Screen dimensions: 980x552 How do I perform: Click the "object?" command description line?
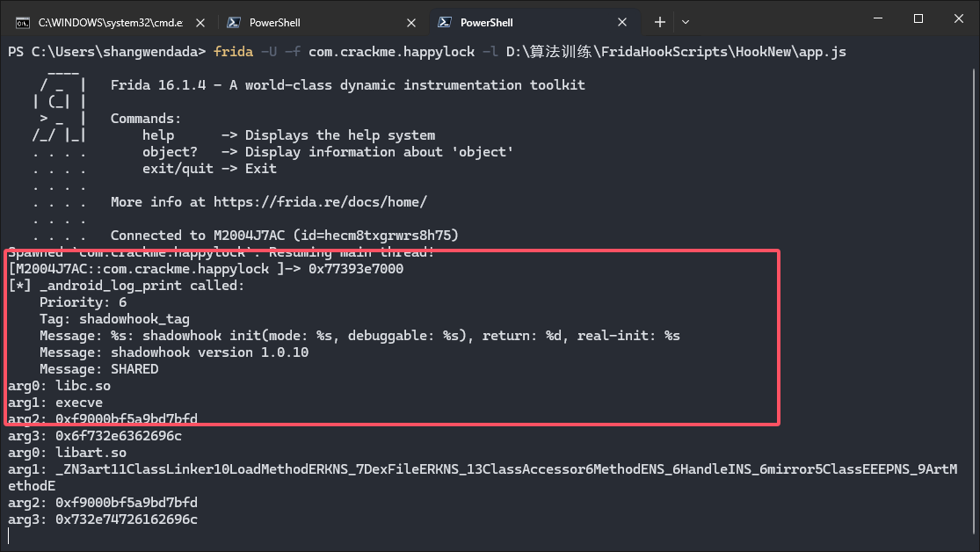328,152
